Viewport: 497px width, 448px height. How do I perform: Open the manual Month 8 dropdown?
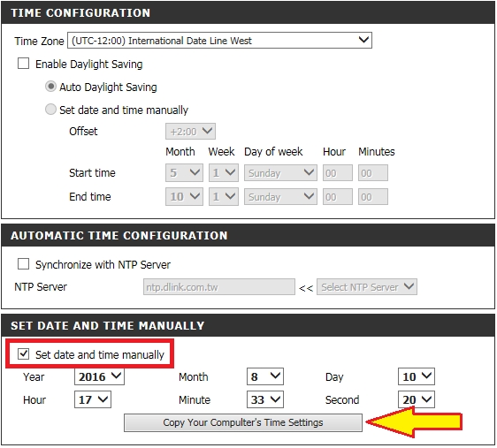click(x=265, y=376)
